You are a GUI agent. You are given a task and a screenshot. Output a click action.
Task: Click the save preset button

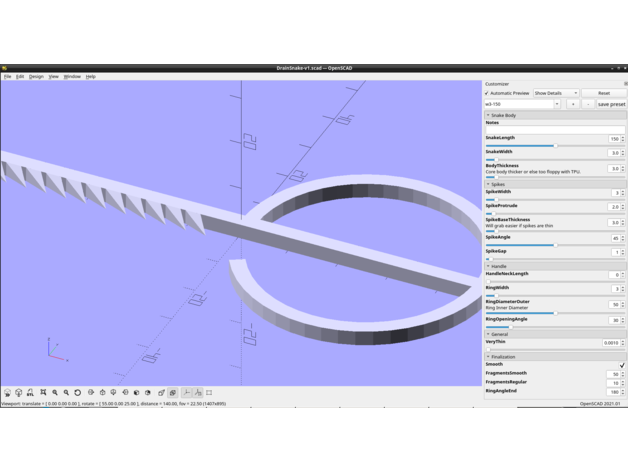(x=611, y=104)
